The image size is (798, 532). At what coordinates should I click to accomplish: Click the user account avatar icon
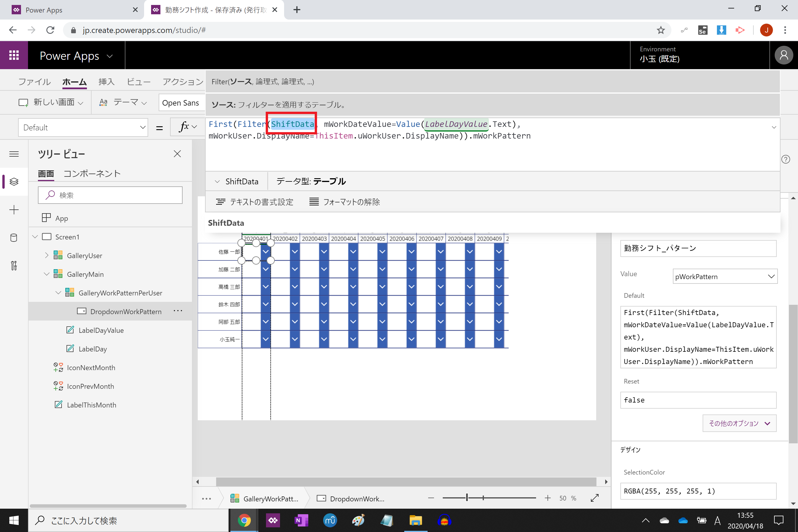click(784, 55)
